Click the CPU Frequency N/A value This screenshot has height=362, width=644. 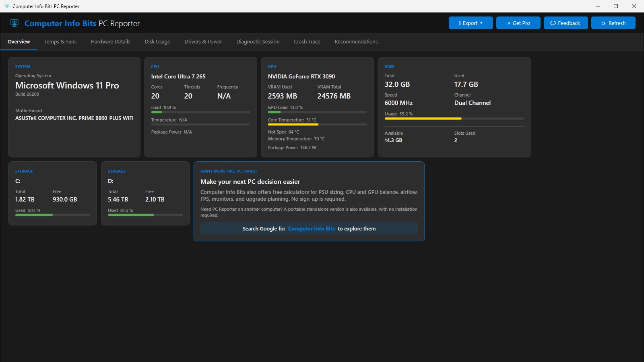pyautogui.click(x=224, y=96)
